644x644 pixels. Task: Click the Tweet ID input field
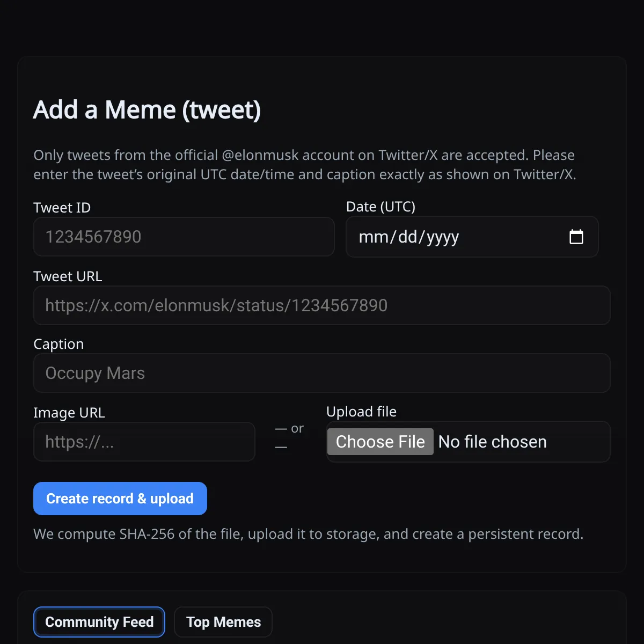(x=184, y=237)
